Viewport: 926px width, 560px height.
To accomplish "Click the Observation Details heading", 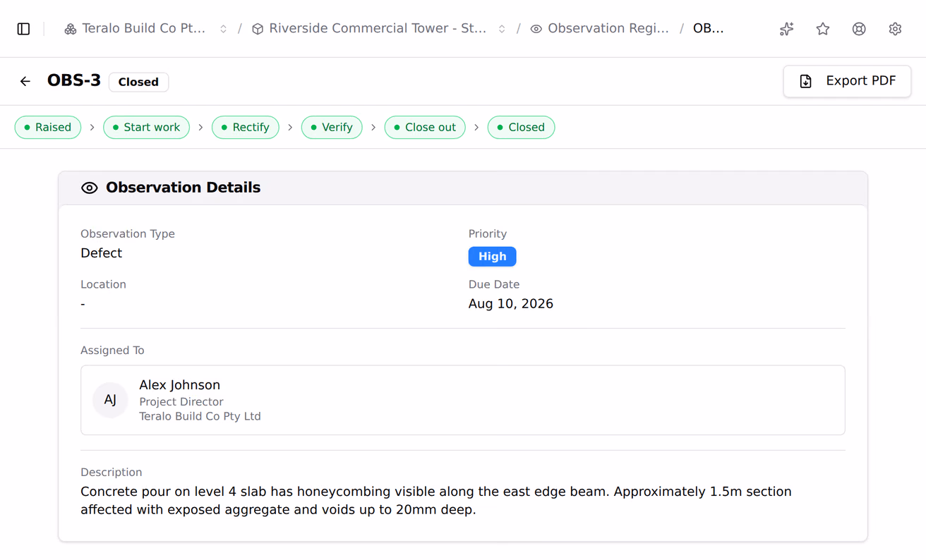I will (184, 188).
